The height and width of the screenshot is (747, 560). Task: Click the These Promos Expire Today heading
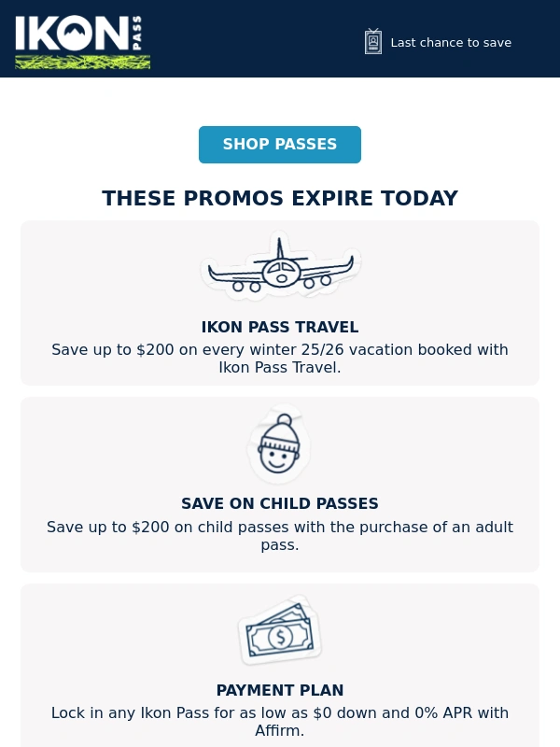pyautogui.click(x=280, y=199)
